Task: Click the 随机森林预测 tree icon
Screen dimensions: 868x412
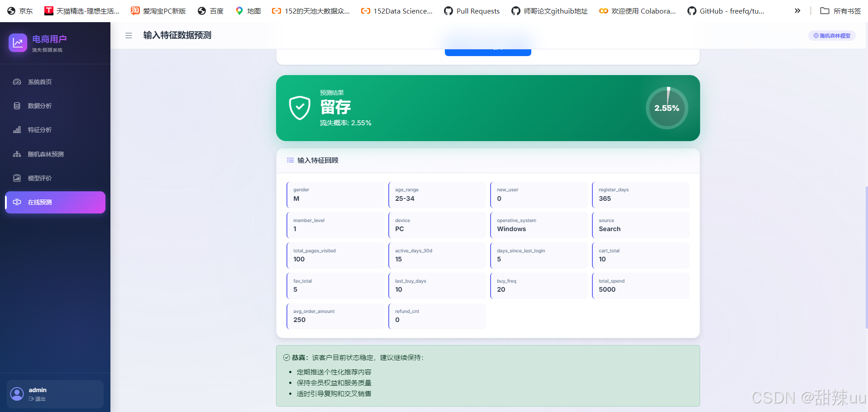Action: (x=17, y=154)
